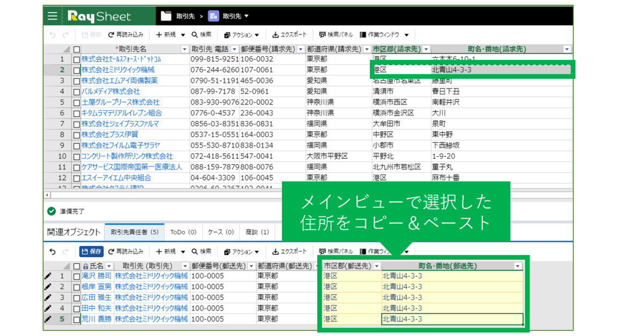The height and width of the screenshot is (336, 644).
Task: Open the 商談 (1) tab
Action: [257, 232]
